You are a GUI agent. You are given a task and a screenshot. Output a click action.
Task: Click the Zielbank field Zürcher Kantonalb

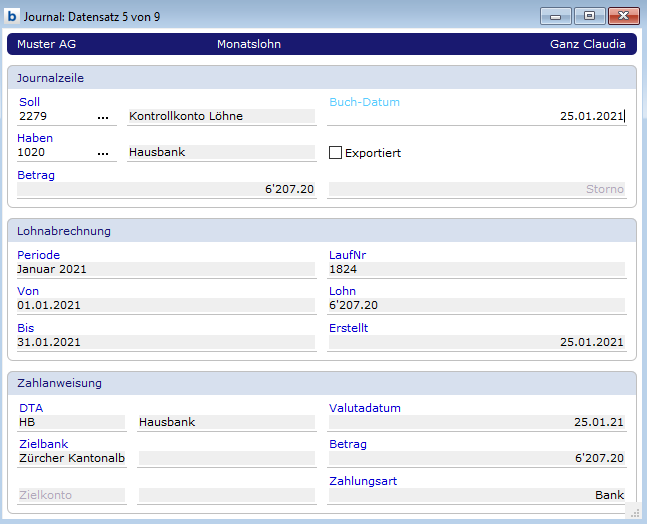(71, 458)
